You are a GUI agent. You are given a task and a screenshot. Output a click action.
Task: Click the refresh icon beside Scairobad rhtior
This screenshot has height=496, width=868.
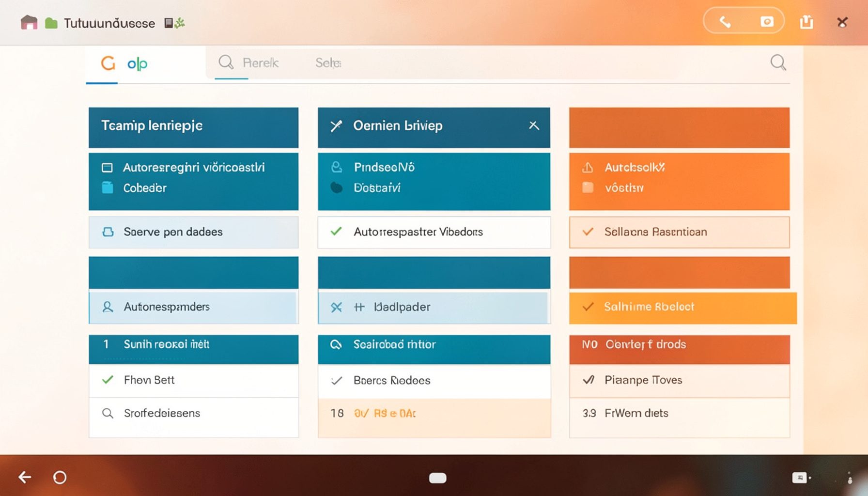tap(336, 344)
